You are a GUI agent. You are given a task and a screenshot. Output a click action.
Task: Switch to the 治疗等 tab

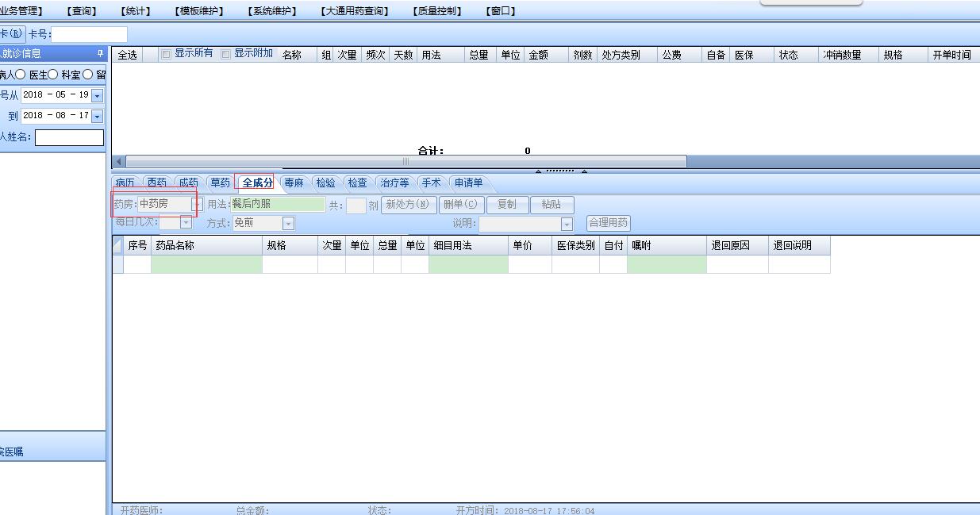coord(394,183)
